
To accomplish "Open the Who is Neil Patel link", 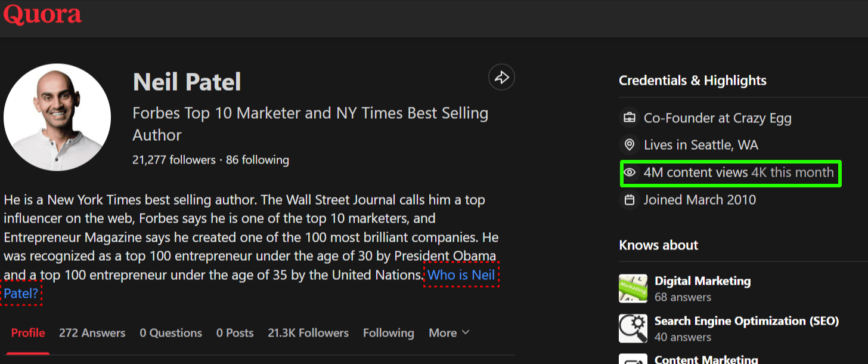I will tap(461, 274).
